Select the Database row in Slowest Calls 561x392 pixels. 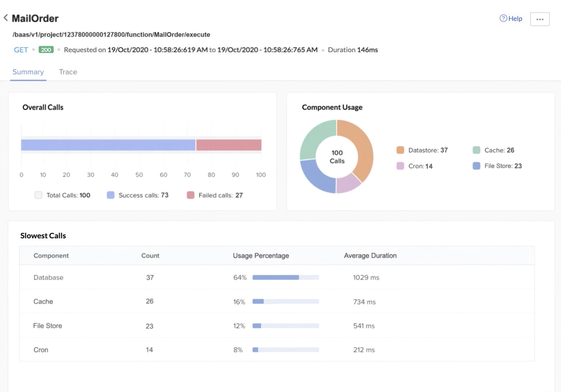(48, 277)
